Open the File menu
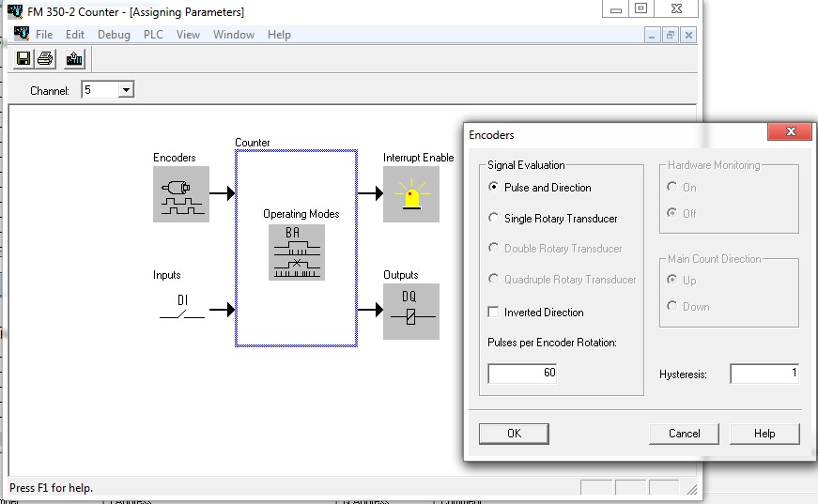 click(x=44, y=35)
